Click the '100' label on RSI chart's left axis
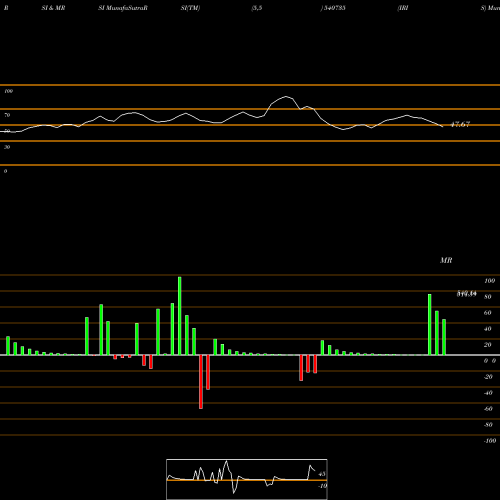Image resolution: width=500 pixels, height=500 pixels. tap(8, 91)
